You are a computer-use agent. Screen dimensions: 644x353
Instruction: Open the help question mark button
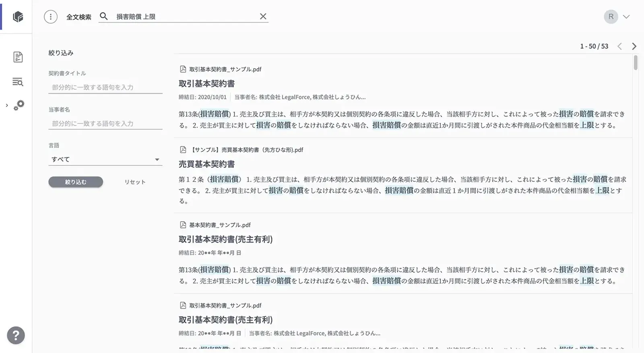click(16, 335)
